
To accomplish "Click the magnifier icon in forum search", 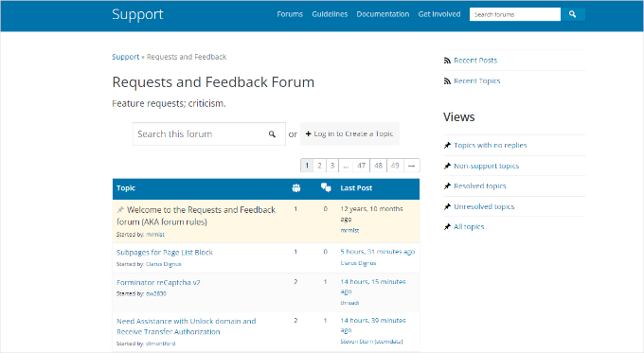I will 272,134.
